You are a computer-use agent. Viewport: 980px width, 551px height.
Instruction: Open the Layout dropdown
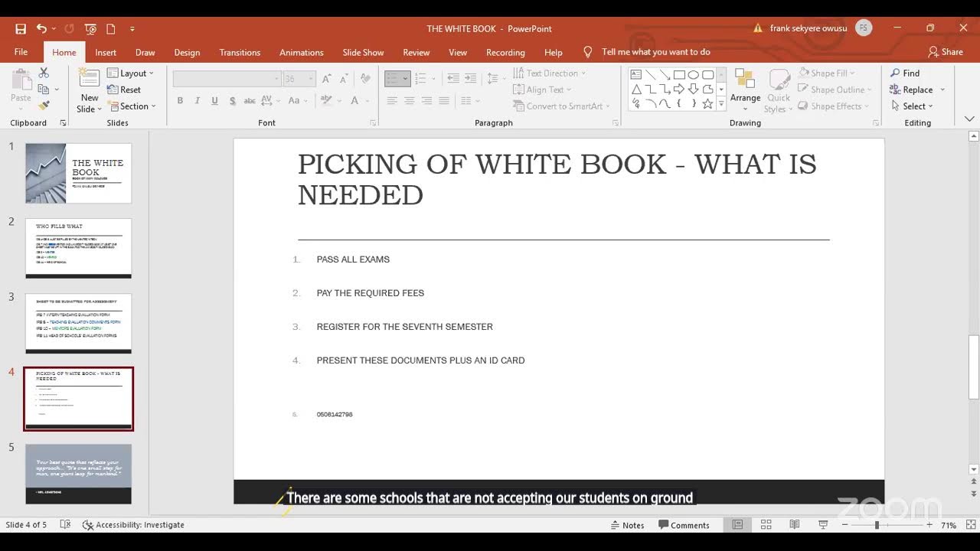[x=131, y=73]
